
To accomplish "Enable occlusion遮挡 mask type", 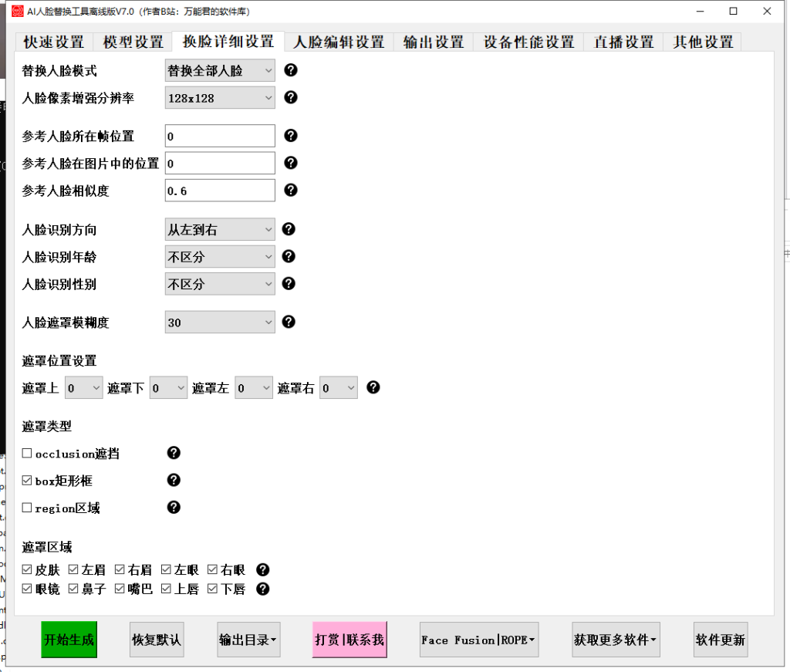I will click(x=27, y=454).
